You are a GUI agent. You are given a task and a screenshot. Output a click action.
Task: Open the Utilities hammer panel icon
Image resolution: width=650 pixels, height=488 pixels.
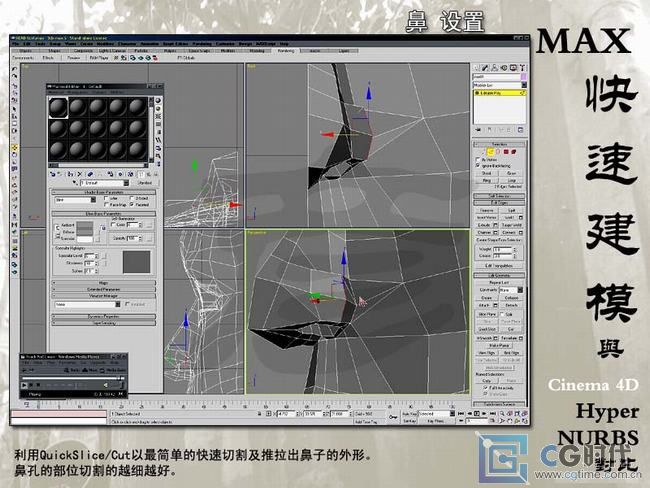coord(522,68)
